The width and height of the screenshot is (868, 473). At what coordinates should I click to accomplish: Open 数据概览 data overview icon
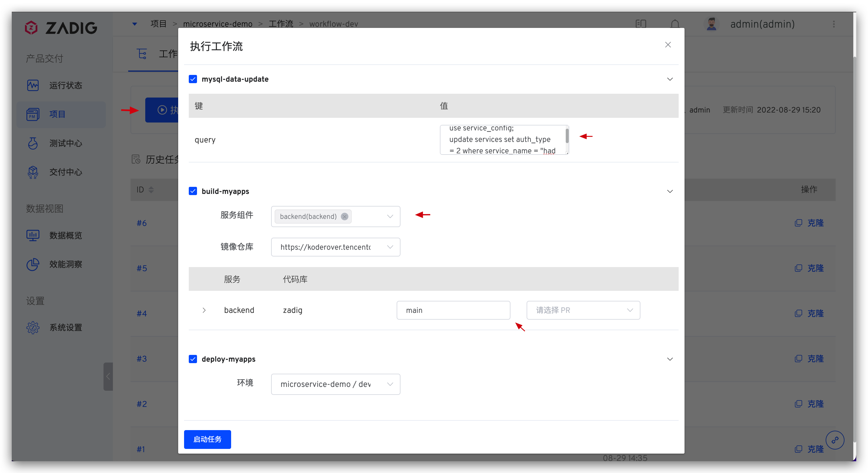click(33, 235)
